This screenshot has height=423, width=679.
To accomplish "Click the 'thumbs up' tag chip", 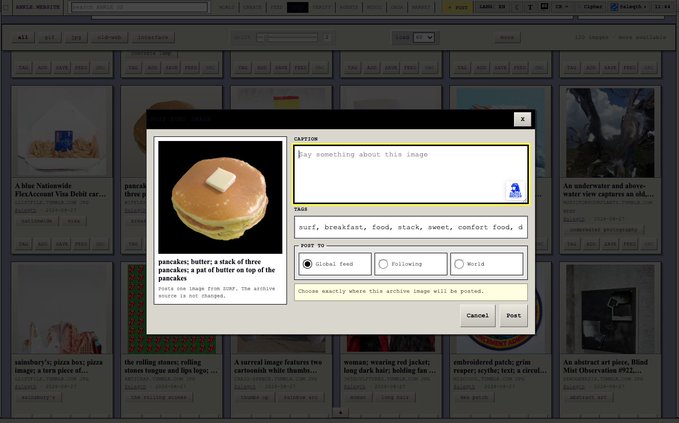I will (255, 397).
